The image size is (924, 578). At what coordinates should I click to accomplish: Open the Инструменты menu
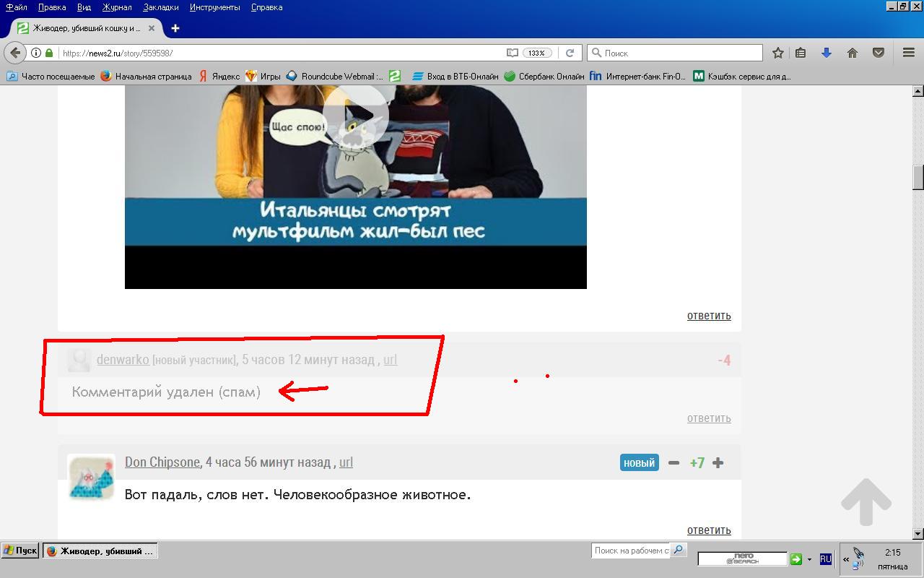coord(214,7)
